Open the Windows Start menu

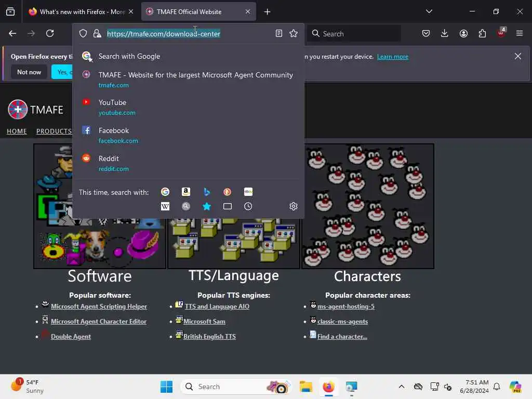(x=166, y=387)
